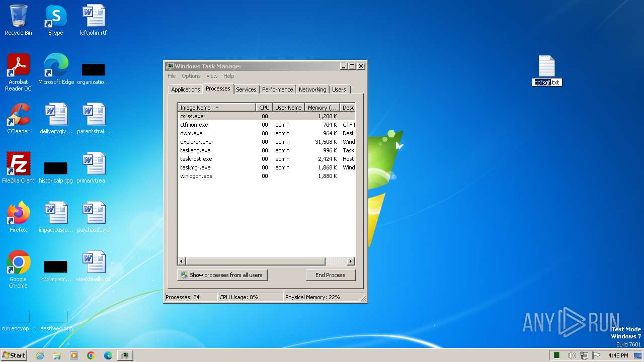This screenshot has width=644, height=362.
Task: Select weekfinally.rtf desktop file
Action: (x=94, y=266)
